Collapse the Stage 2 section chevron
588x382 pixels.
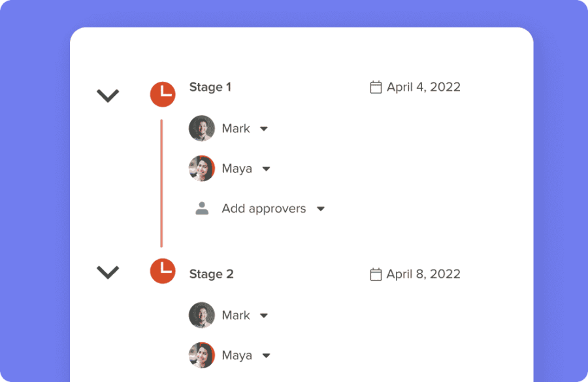(108, 272)
